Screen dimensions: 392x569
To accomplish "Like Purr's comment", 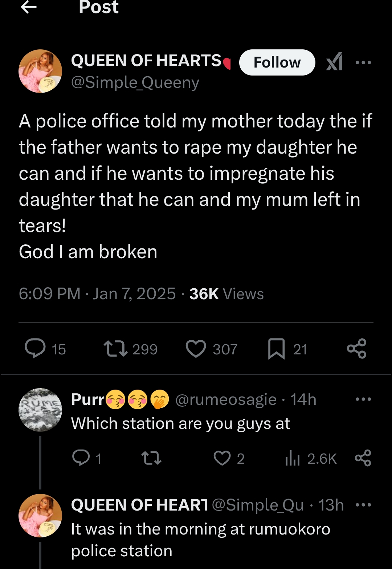I will coord(222,458).
